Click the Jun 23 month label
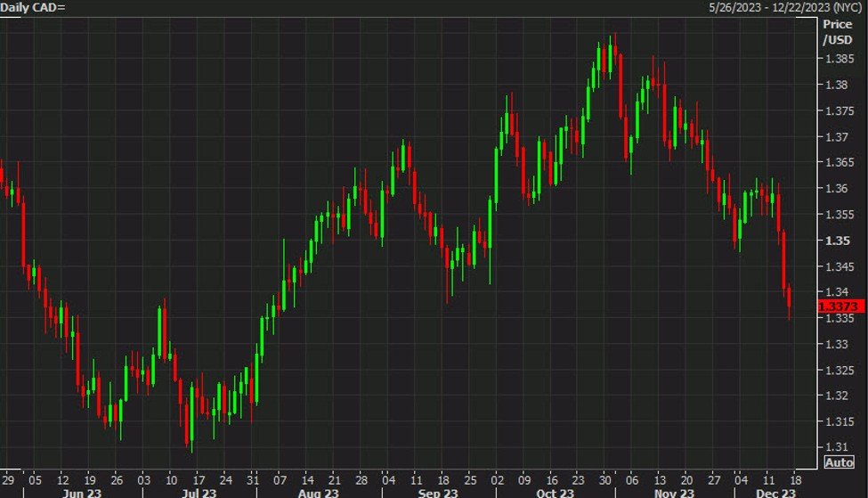 (x=80, y=493)
